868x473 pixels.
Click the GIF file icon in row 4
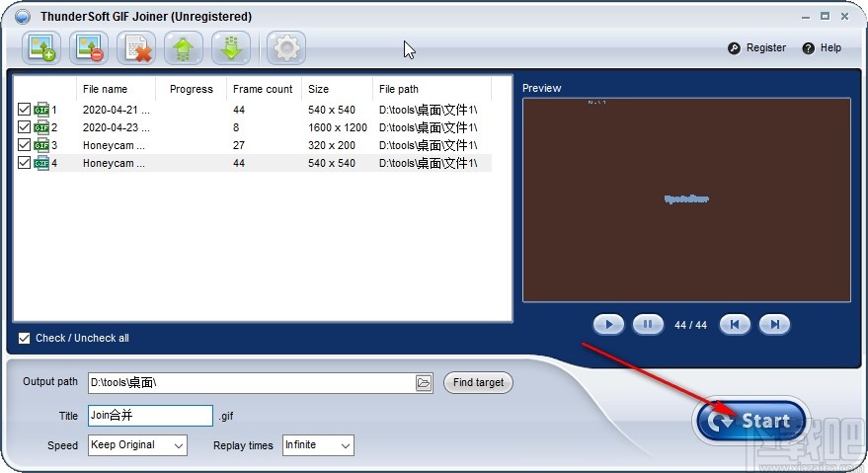click(41, 163)
